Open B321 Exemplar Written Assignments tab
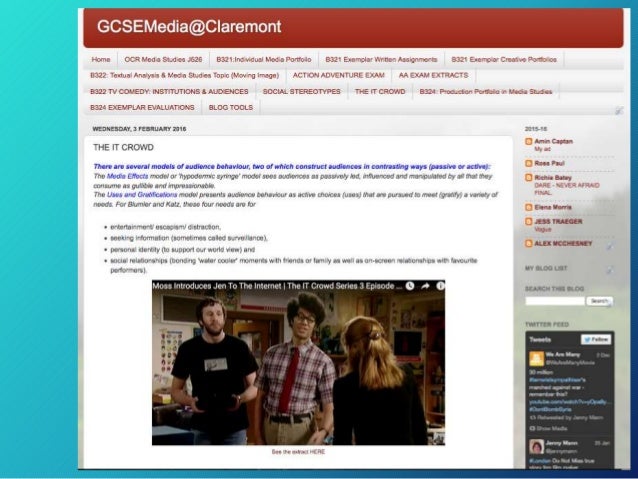The image size is (638, 479). [x=381, y=59]
